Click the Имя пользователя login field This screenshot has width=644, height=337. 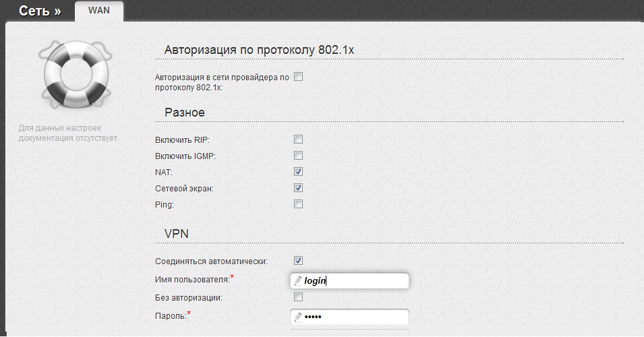click(x=356, y=281)
